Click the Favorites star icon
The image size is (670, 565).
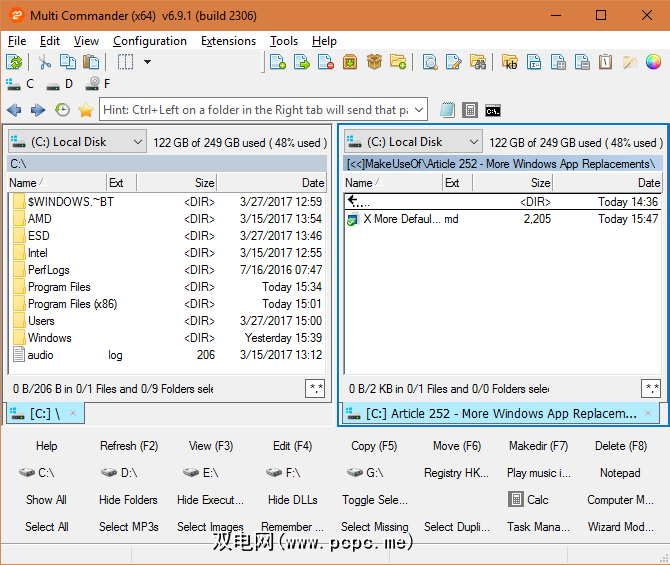(86, 110)
